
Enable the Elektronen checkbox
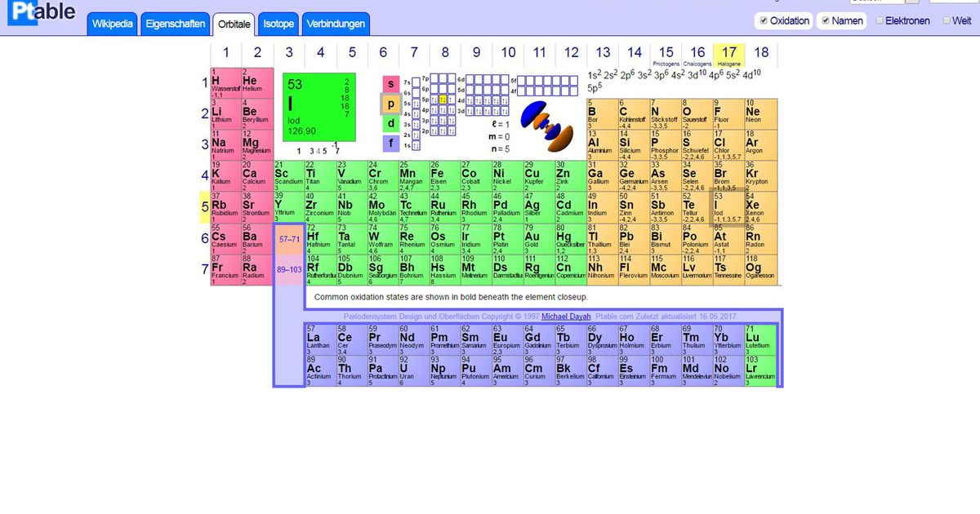click(880, 21)
